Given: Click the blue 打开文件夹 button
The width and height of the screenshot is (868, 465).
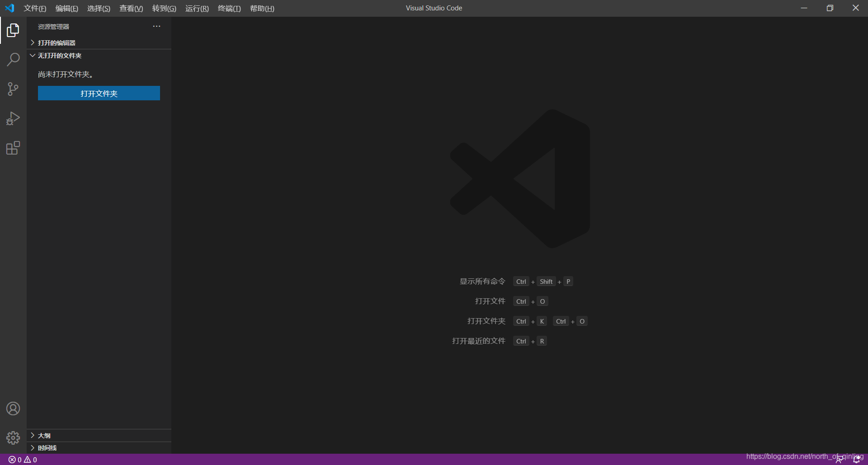Looking at the screenshot, I should (99, 93).
